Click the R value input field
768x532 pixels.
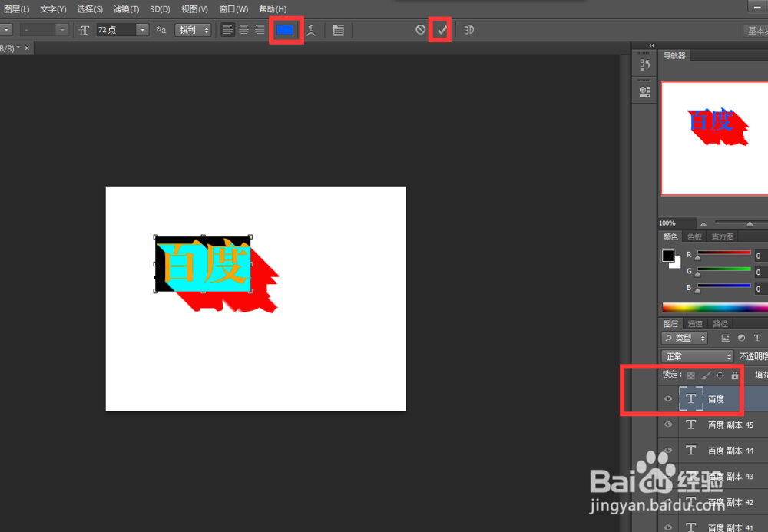[x=761, y=256]
